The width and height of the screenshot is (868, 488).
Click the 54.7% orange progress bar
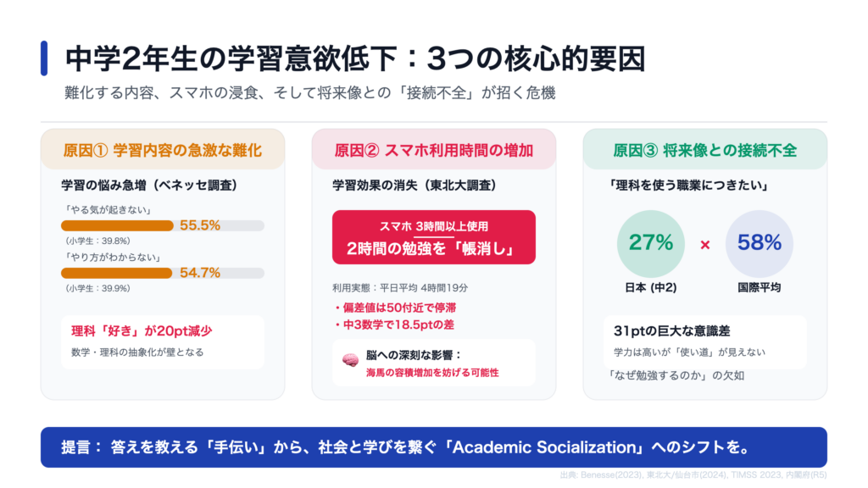point(117,273)
